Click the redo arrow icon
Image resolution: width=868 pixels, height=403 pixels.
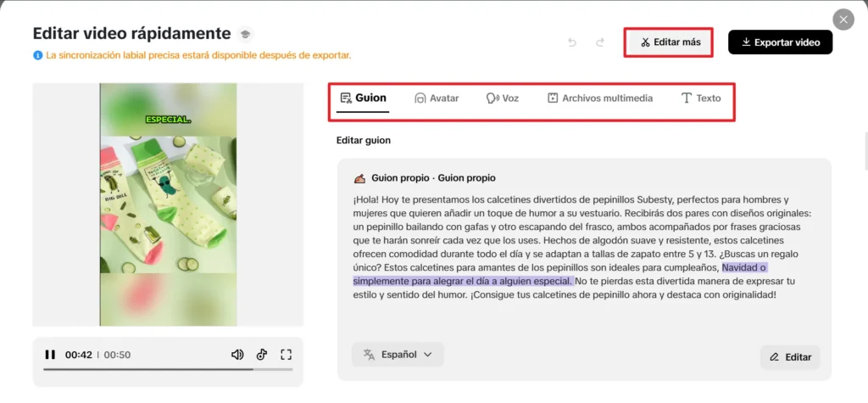(x=600, y=42)
